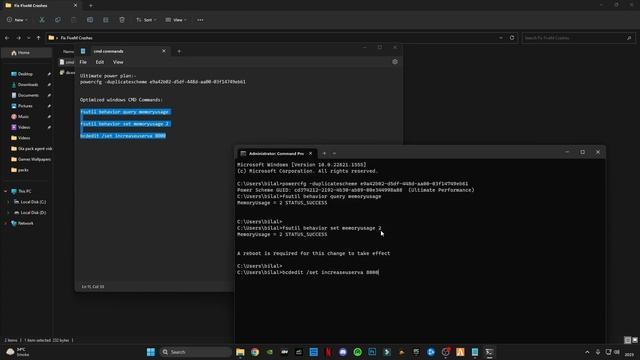This screenshot has height=360, width=640.
Task: Open Notepad File menu
Action: (83, 62)
